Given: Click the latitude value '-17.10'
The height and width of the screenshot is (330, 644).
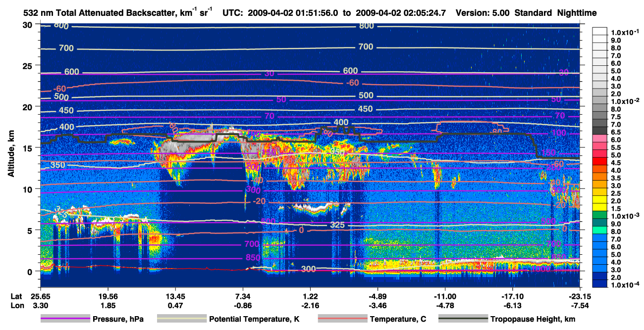Looking at the screenshot, I should point(513,296).
